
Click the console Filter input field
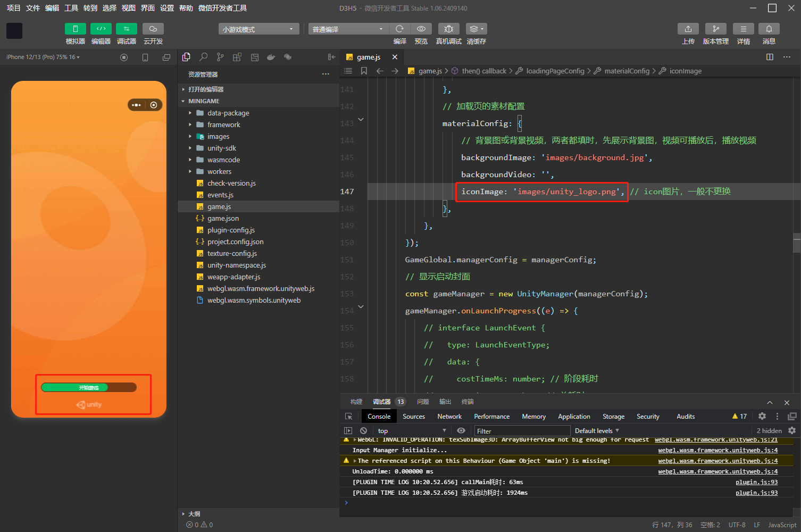(x=521, y=431)
